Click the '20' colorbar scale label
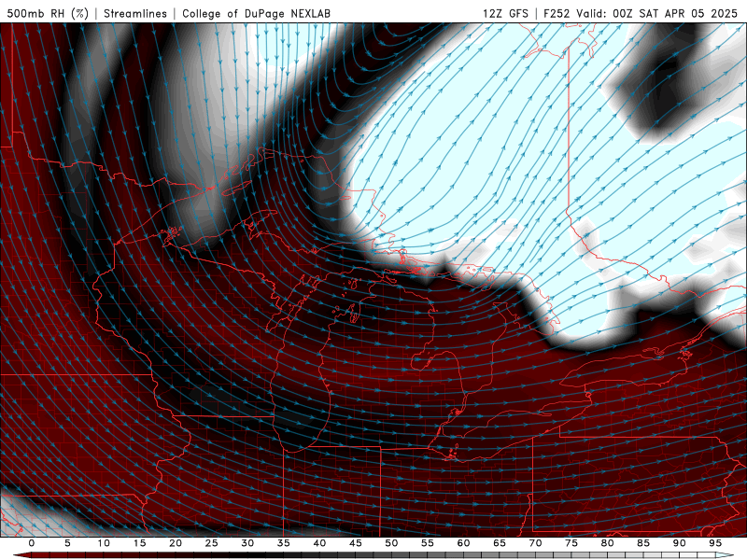 [x=176, y=543]
